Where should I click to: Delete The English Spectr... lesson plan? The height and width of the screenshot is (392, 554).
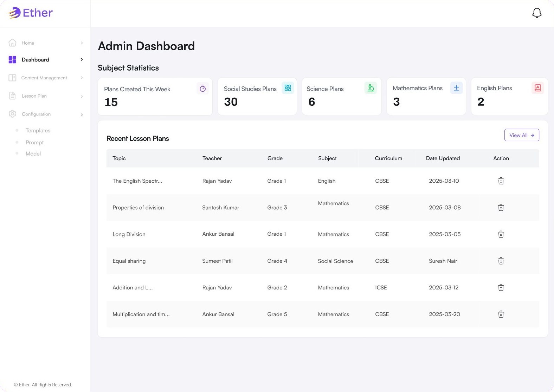pos(501,181)
